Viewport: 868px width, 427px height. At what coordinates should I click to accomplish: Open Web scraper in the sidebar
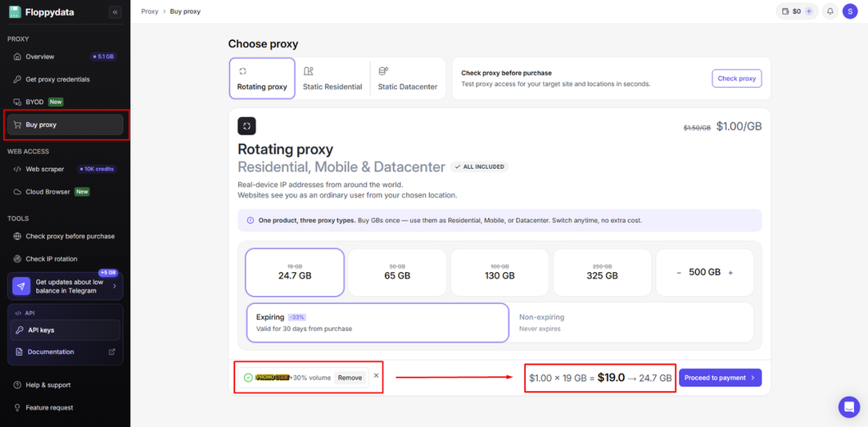tap(66, 169)
